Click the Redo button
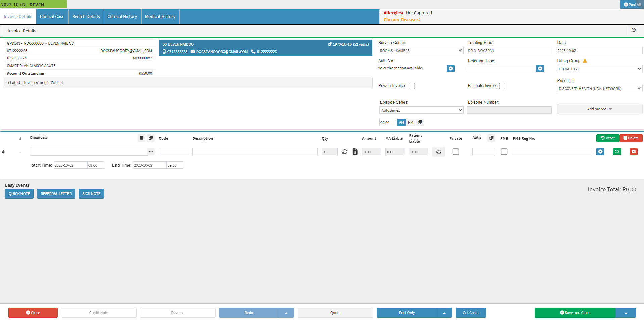Viewport: 644px width, 321px height. click(x=249, y=313)
